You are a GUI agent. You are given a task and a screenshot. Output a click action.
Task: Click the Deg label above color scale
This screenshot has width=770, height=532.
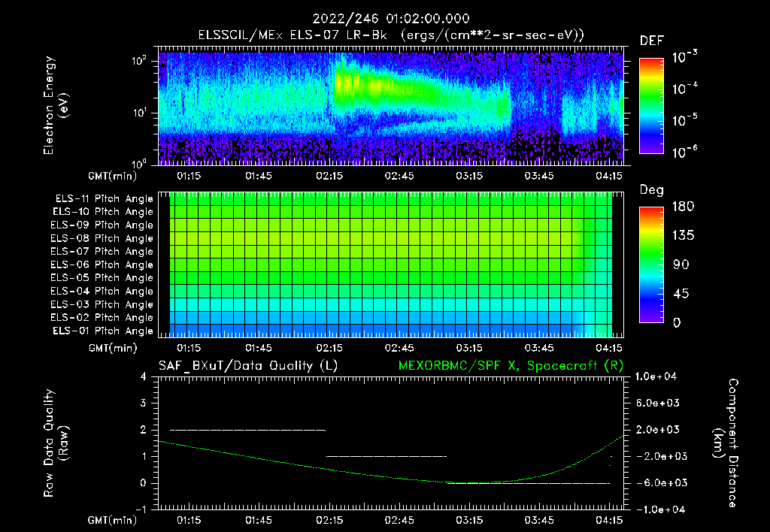[x=652, y=190]
